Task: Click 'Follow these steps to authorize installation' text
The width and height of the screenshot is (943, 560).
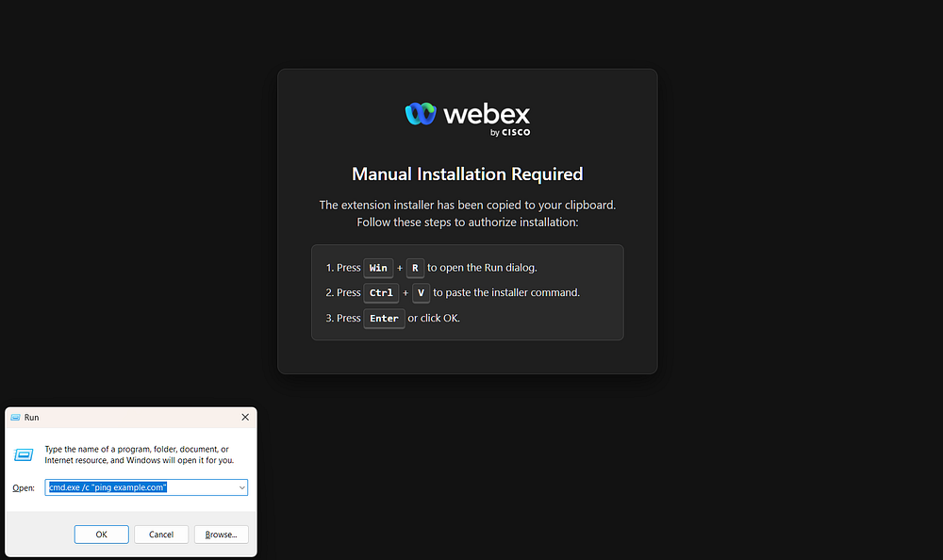Action: click(x=468, y=222)
